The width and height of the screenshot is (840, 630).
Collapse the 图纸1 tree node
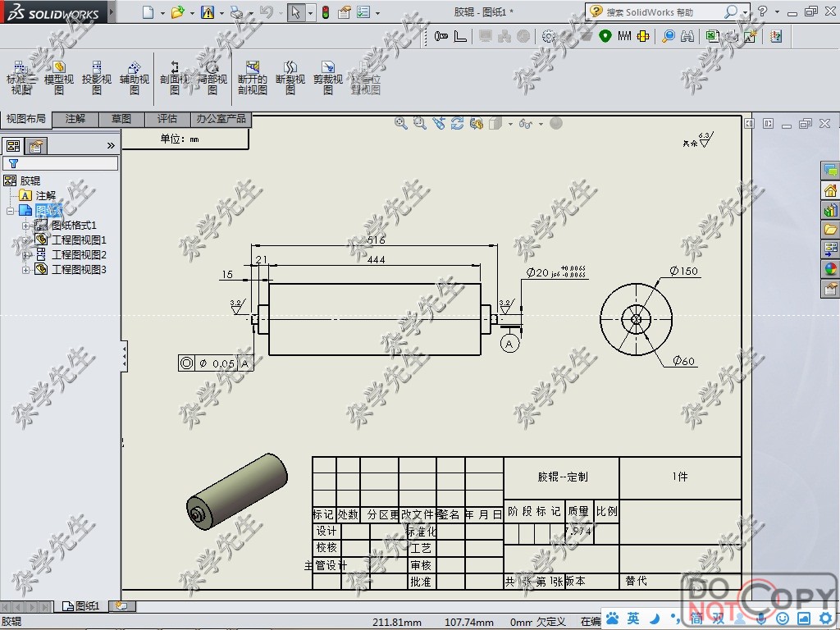[10, 211]
